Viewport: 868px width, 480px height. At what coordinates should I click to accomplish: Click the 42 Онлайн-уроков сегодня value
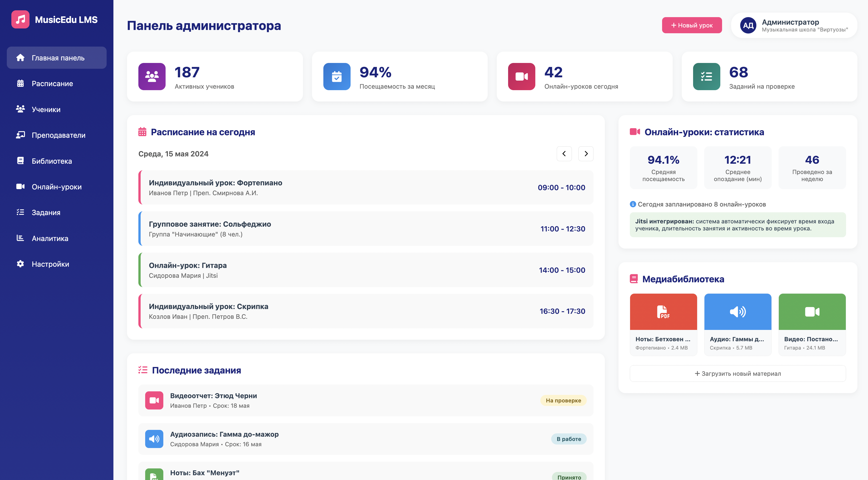pyautogui.click(x=553, y=72)
